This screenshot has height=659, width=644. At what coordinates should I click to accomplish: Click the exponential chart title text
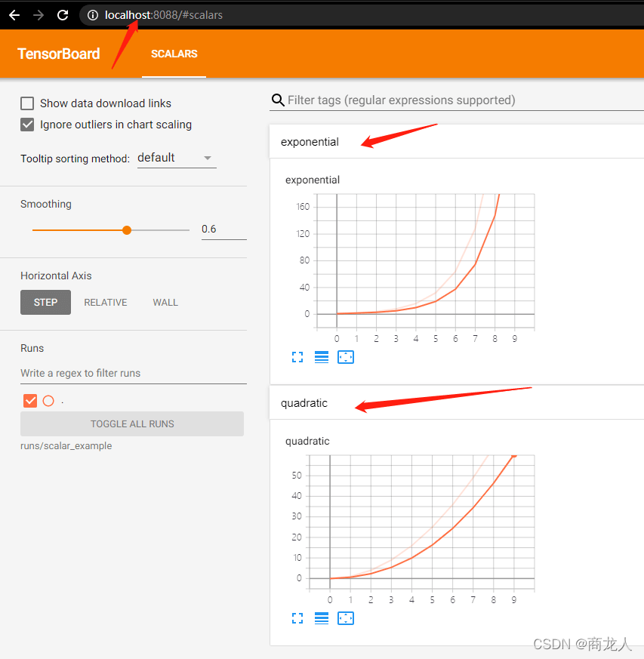(x=313, y=180)
